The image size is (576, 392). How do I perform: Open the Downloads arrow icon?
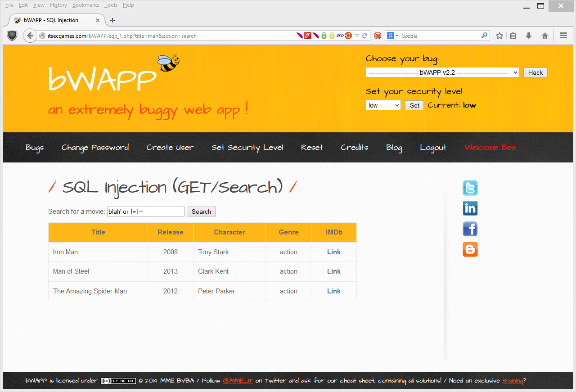click(529, 36)
